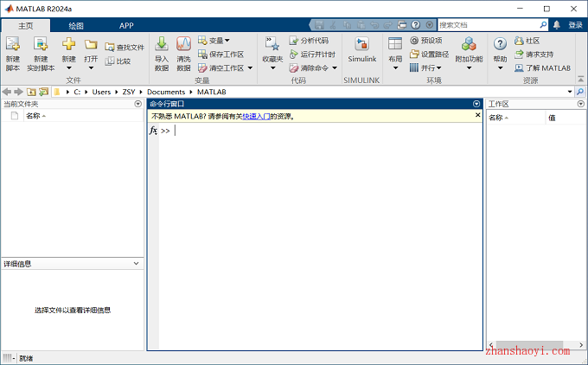
Task: Click the Documents folder in the path
Action: pos(166,92)
